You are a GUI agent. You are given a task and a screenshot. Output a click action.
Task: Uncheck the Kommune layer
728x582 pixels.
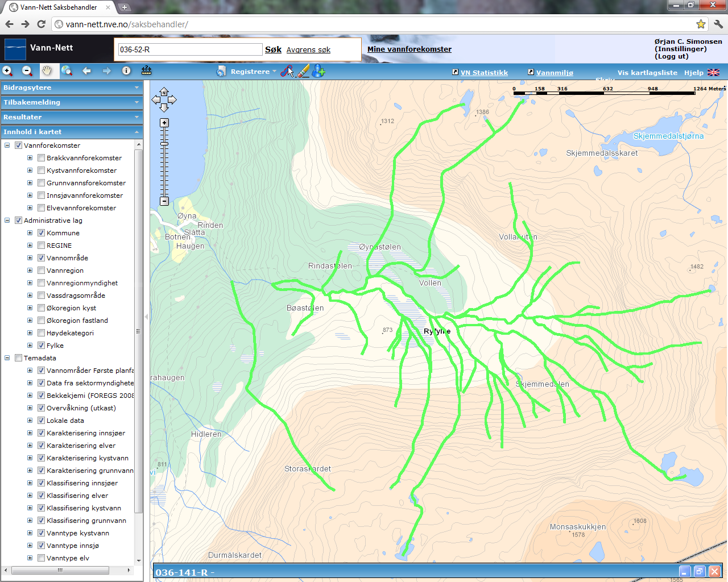(41, 233)
